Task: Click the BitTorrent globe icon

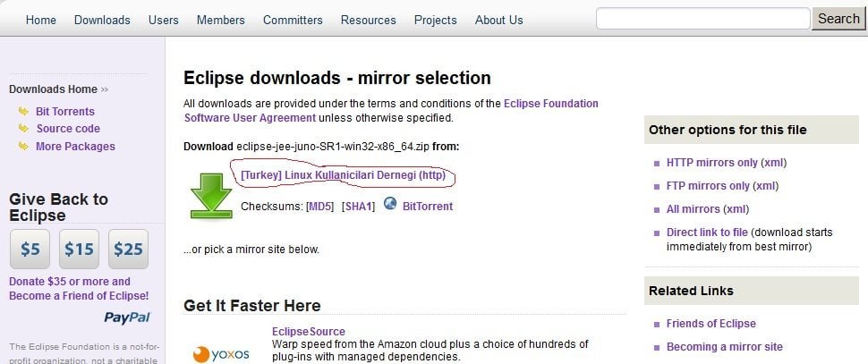Action: coord(390,204)
